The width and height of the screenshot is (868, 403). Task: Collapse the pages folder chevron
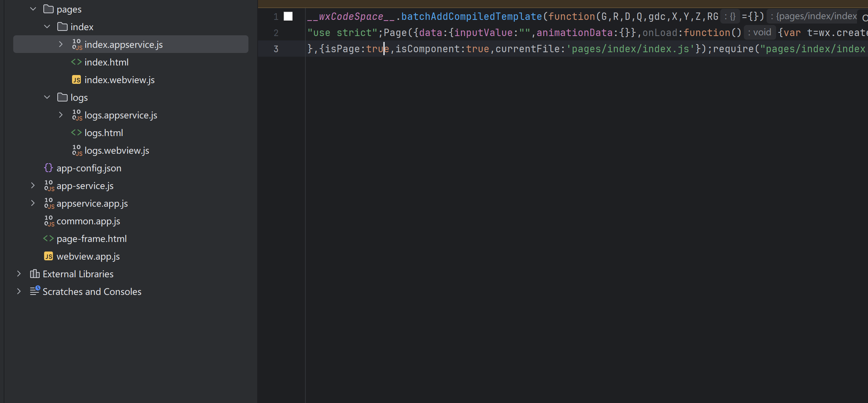point(33,9)
